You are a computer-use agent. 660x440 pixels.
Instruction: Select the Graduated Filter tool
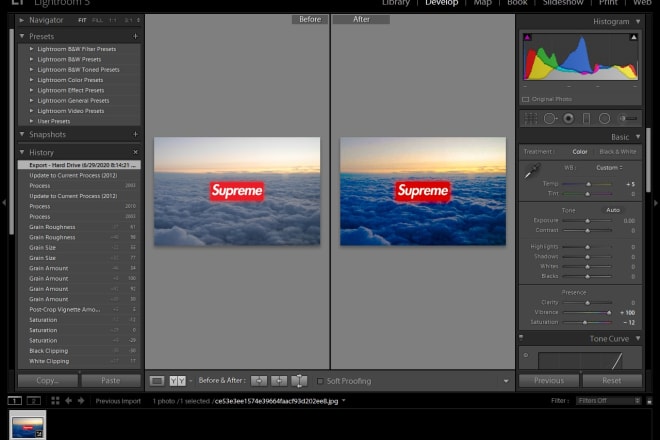pos(586,119)
